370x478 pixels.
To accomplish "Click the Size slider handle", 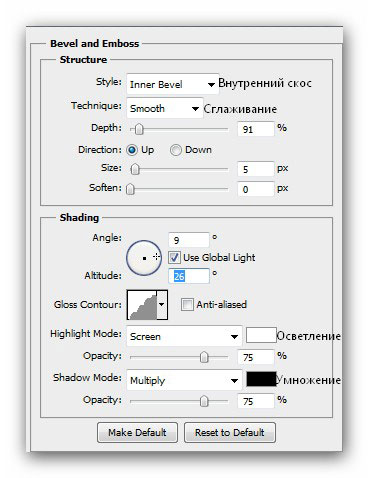I will click(x=135, y=169).
